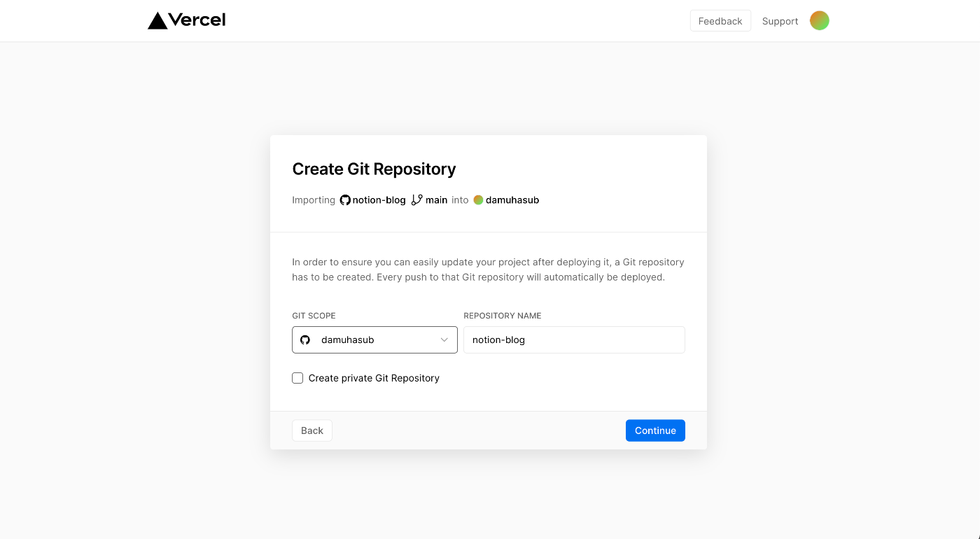Viewport: 980px width, 539px height.
Task: Click the main branch label
Action: pyautogui.click(x=436, y=200)
